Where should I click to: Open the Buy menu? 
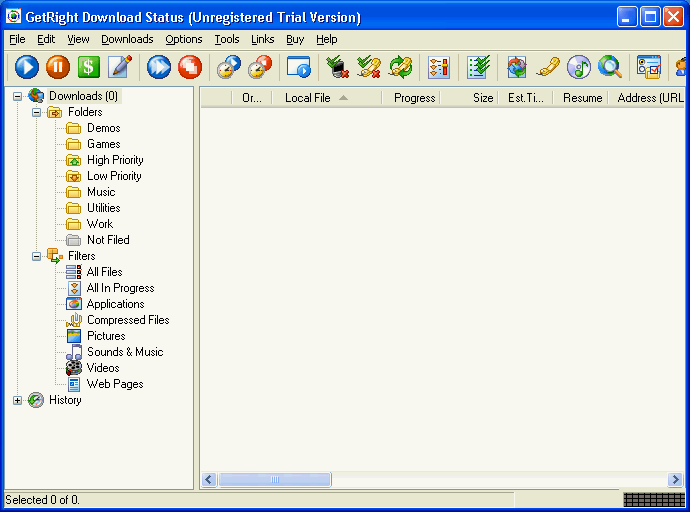(x=295, y=40)
